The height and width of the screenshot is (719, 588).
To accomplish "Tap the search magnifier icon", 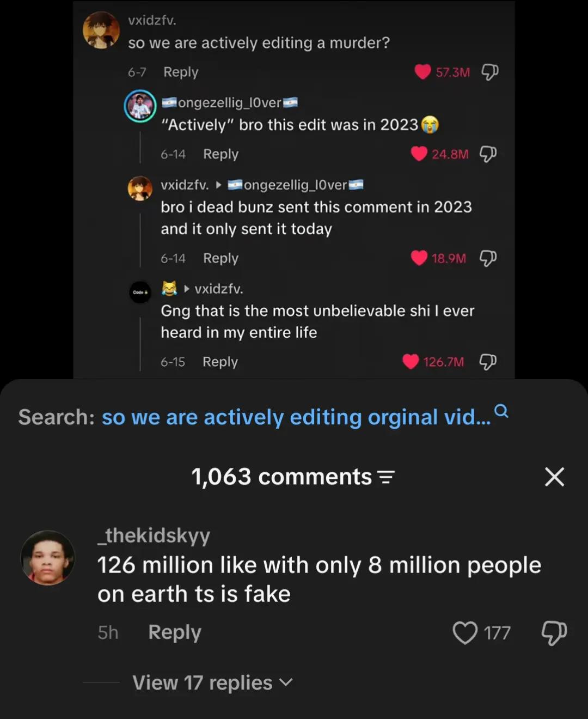I will click(501, 411).
